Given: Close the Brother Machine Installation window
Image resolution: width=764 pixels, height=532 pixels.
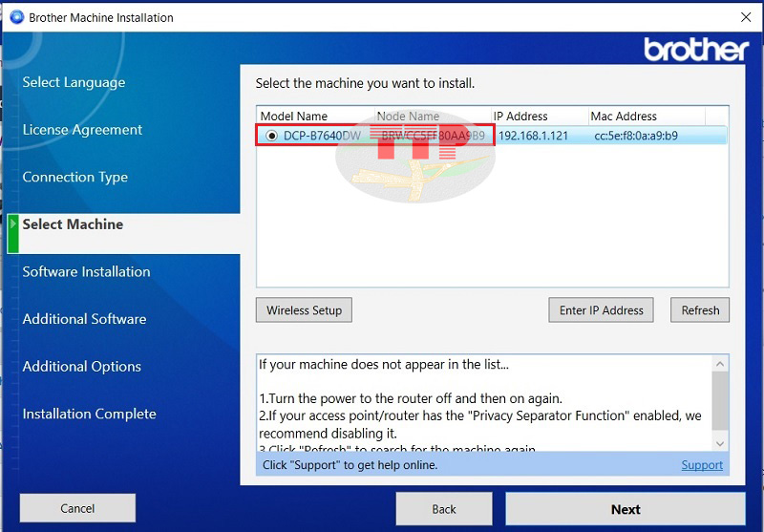Looking at the screenshot, I should click(746, 17).
